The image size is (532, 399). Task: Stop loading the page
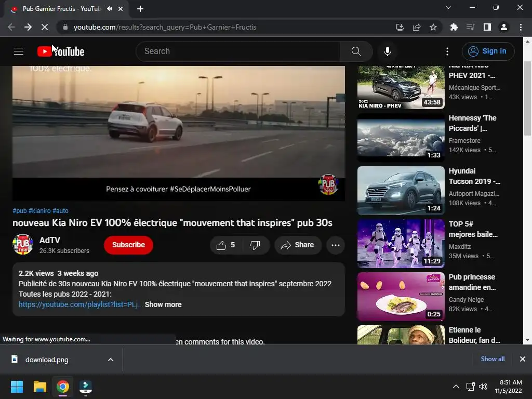click(x=45, y=27)
